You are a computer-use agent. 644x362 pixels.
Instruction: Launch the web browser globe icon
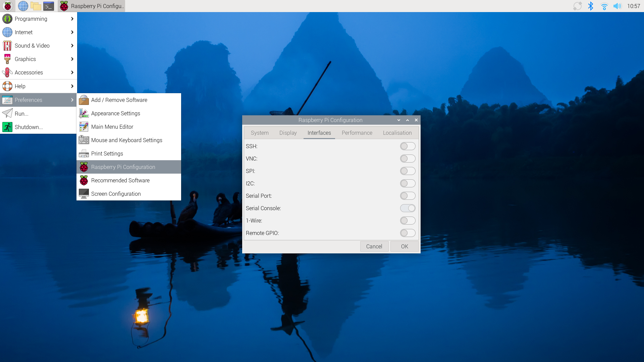[x=23, y=6]
